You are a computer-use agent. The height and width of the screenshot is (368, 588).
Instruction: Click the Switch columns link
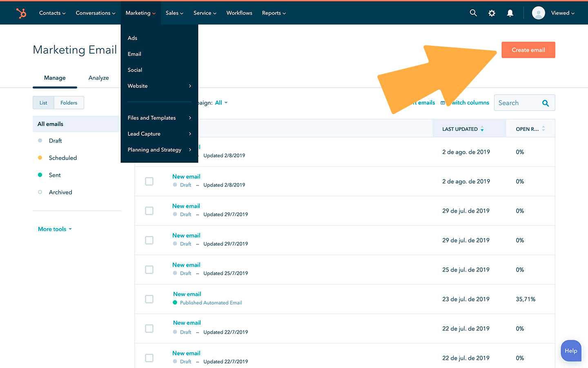coord(470,103)
